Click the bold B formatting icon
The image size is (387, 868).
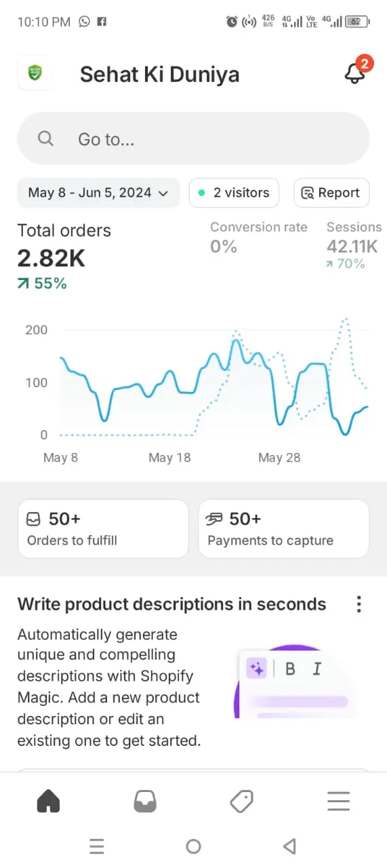tap(290, 669)
